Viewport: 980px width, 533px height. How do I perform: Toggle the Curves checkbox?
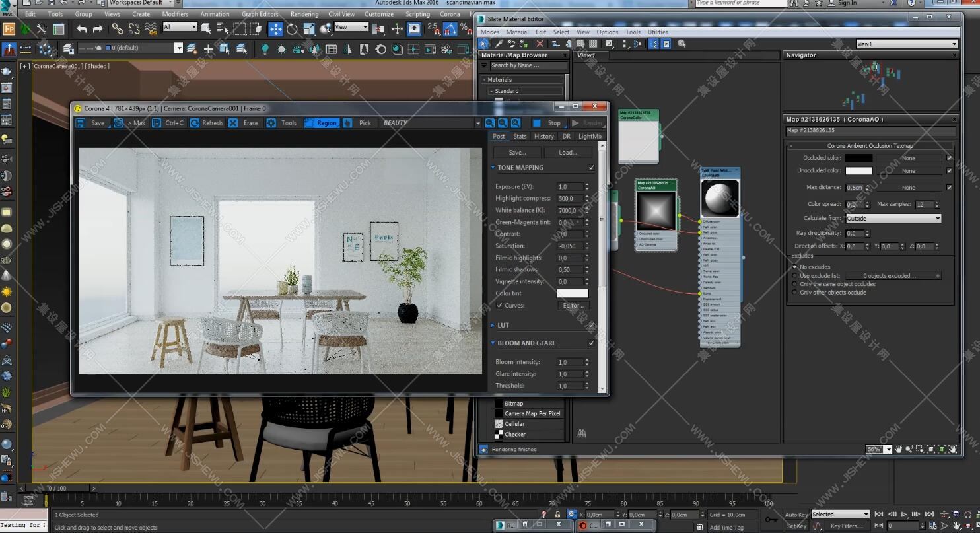tap(499, 306)
